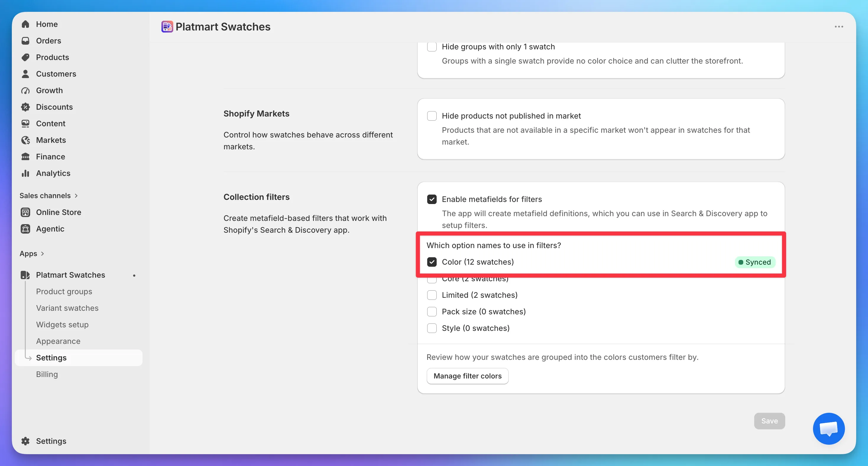
Task: Click the Customers person icon
Action: tap(25, 74)
